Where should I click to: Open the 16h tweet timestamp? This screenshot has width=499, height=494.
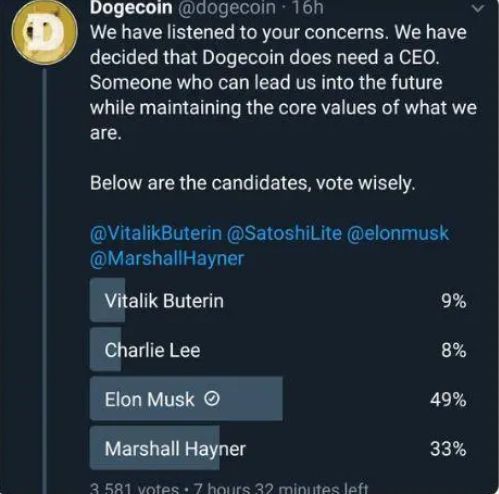pyautogui.click(x=308, y=8)
